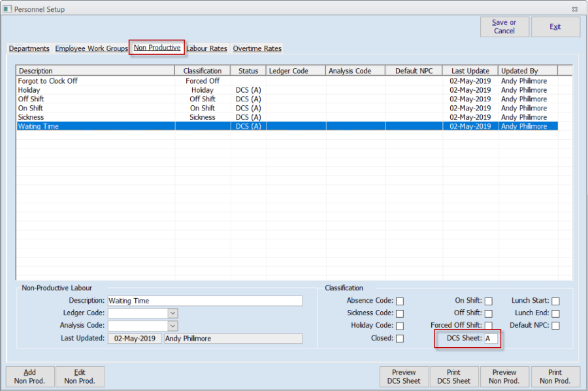Click the DCS Sheet input field
This screenshot has width=588, height=391.
tap(490, 339)
